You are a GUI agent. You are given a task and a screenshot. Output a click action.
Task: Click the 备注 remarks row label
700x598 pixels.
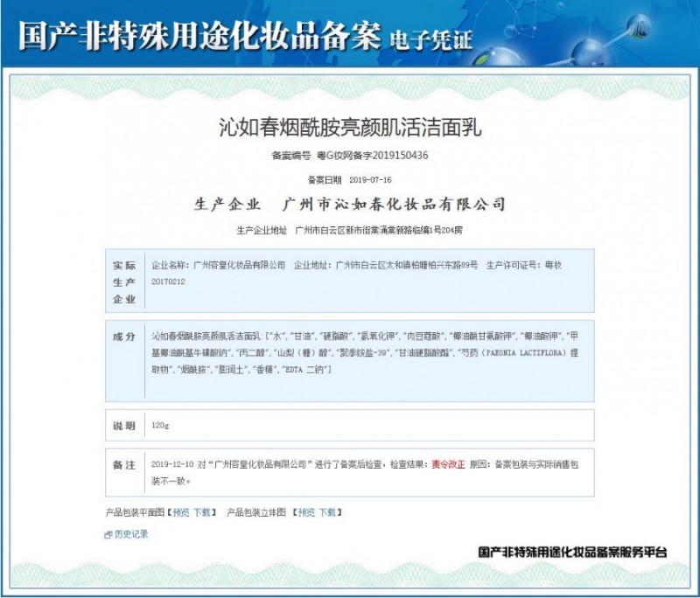click(124, 464)
